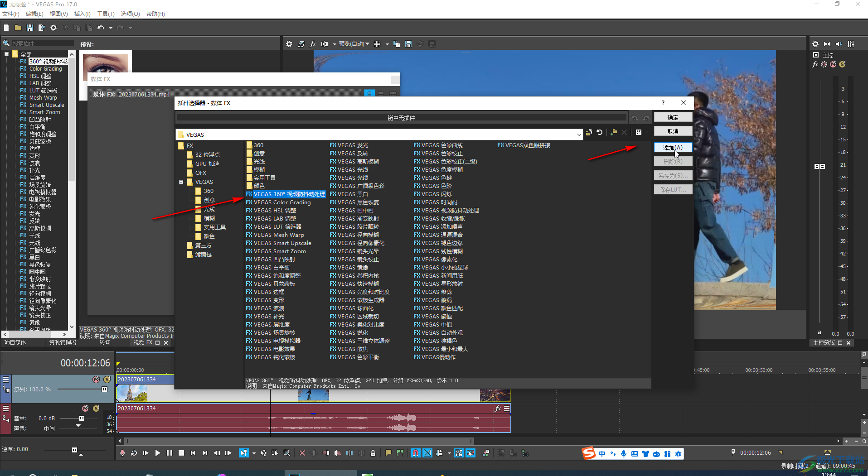Open the preview quality 预览(自动) dropdown
Image resolution: width=868 pixels, height=476 pixels.
pyautogui.click(x=354, y=44)
